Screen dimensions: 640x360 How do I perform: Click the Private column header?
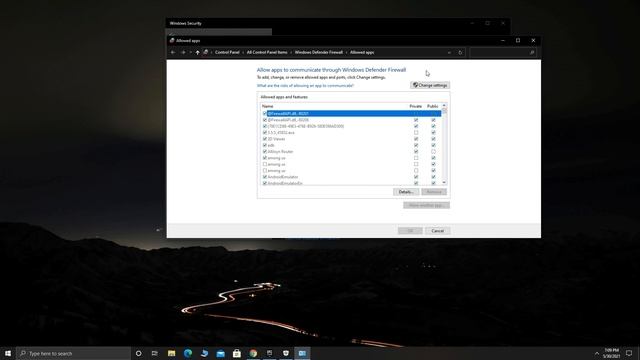pos(416,106)
